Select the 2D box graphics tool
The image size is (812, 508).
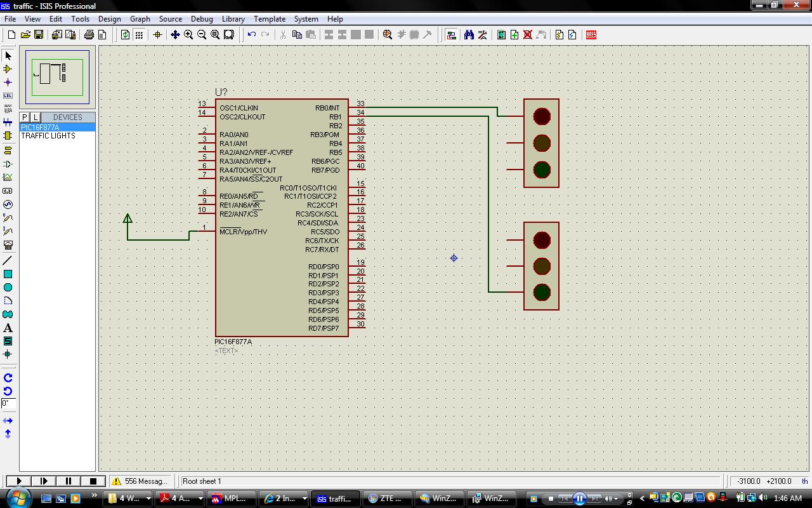pos(8,274)
